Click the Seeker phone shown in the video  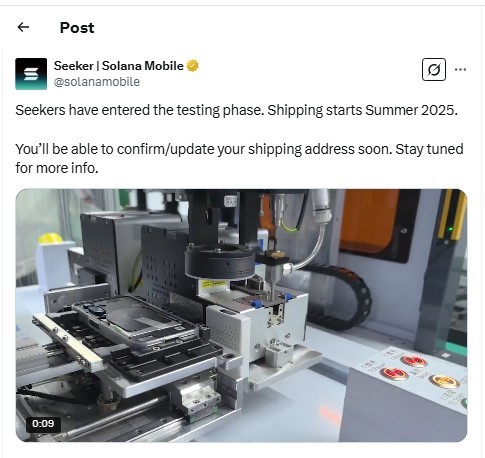pyautogui.click(x=136, y=324)
